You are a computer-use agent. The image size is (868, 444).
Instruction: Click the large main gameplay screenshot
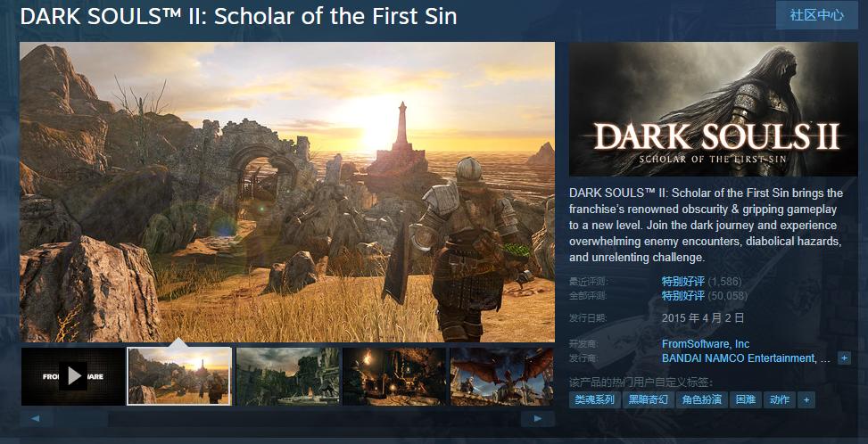(x=287, y=192)
